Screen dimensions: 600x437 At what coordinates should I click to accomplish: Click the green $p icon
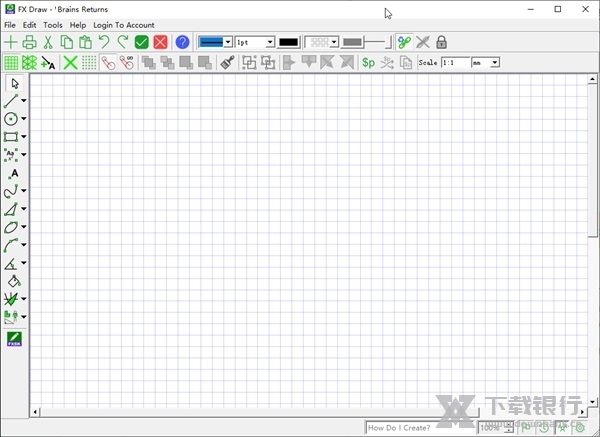[368, 63]
